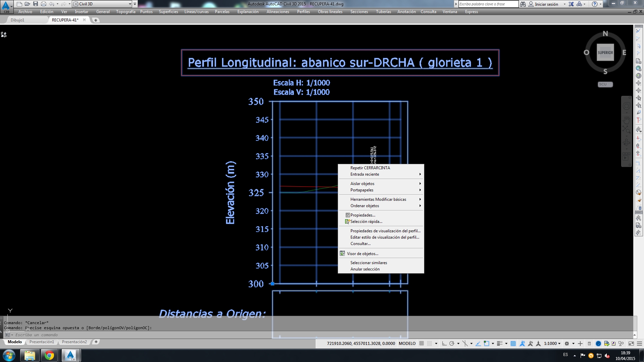The height and width of the screenshot is (362, 644).
Task: Toggle polar tracking in status bar
Action: point(451,344)
